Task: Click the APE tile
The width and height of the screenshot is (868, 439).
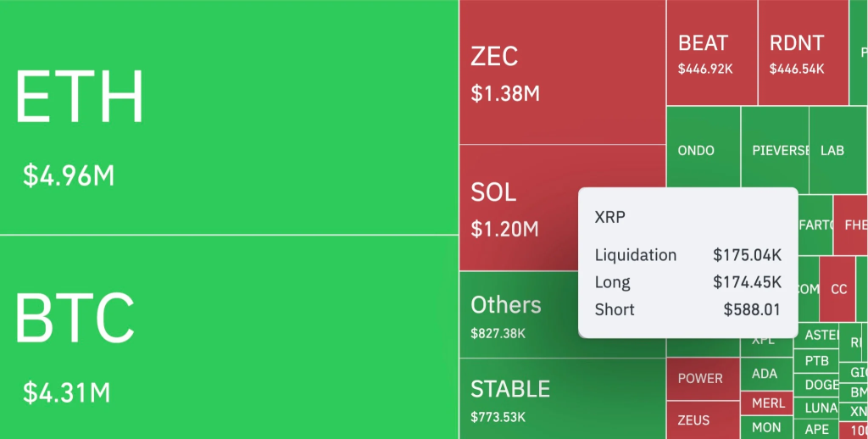Action: 817,429
